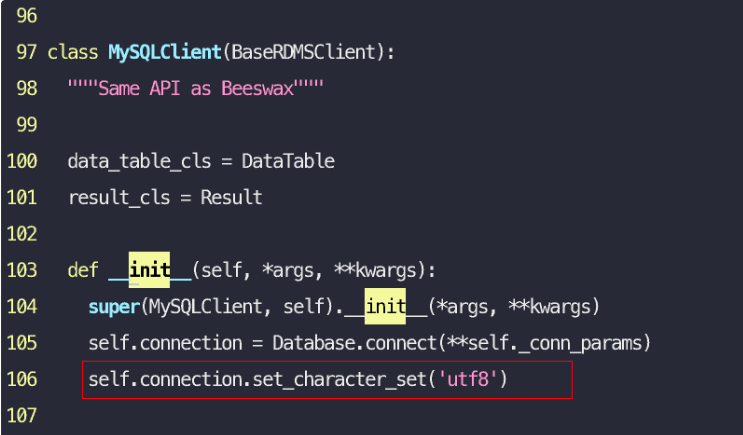This screenshot has height=435, width=743.
Task: Click the highlighted init on line 103
Action: (x=149, y=270)
